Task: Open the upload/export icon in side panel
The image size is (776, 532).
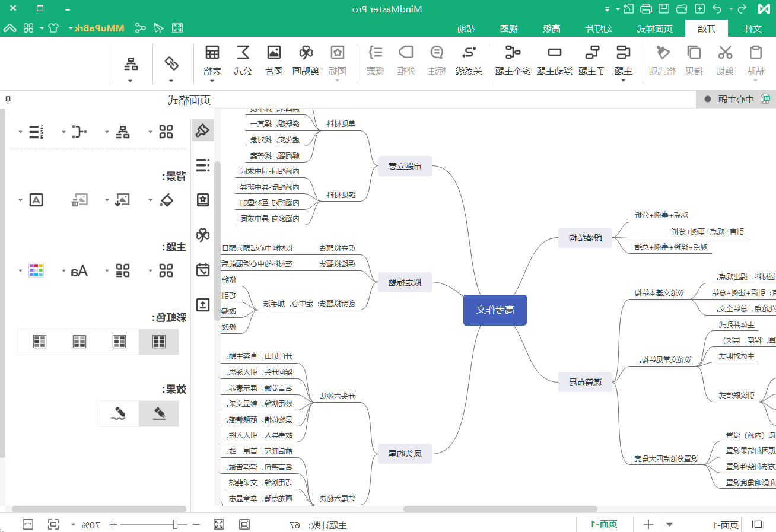Action: (x=203, y=305)
